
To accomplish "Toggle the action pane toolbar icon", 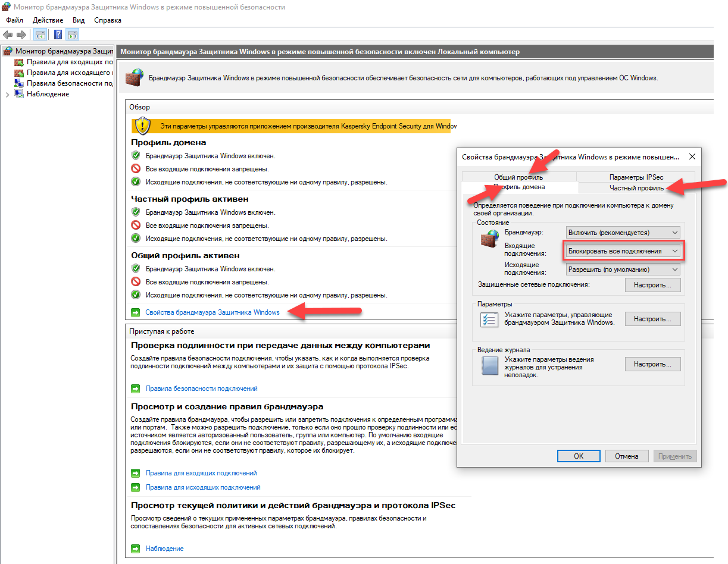I will [x=73, y=35].
